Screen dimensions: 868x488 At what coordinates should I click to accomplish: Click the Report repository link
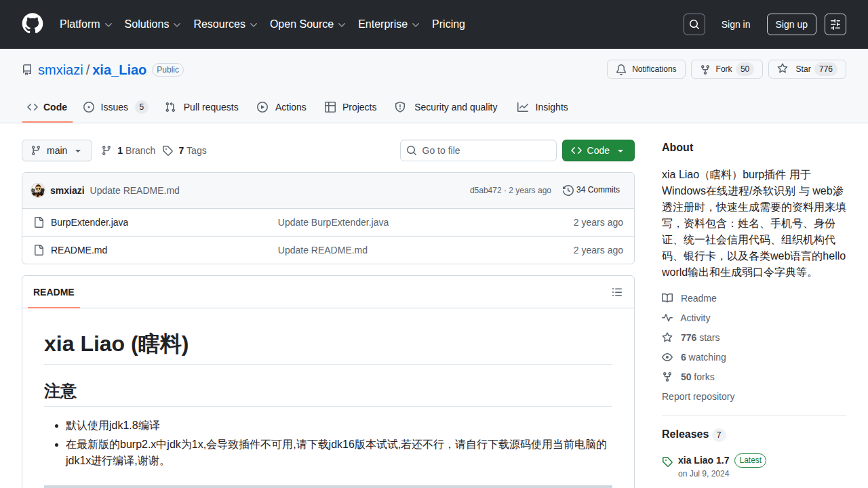(698, 396)
